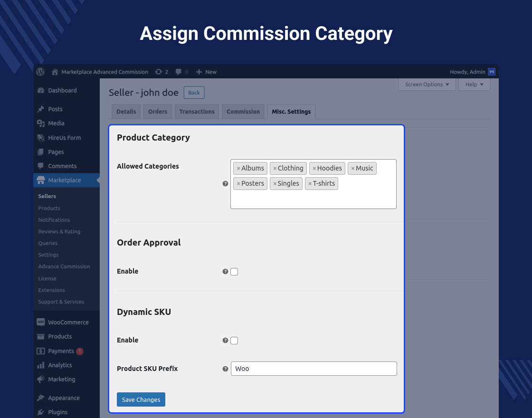Open Analytics via its bar-chart icon
Image resolution: width=532 pixels, height=418 pixels.
point(40,365)
